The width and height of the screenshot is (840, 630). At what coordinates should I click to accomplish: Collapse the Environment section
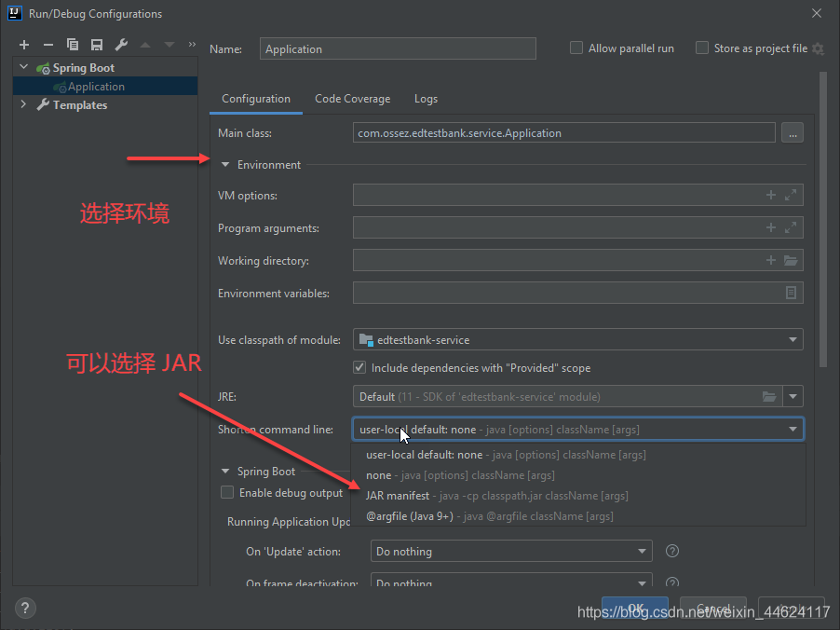224,164
